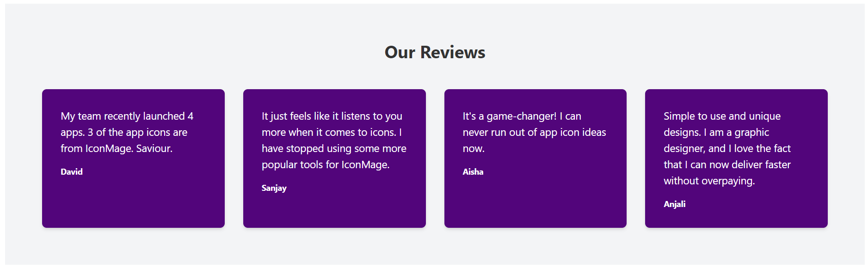Select David's review card

133,158
